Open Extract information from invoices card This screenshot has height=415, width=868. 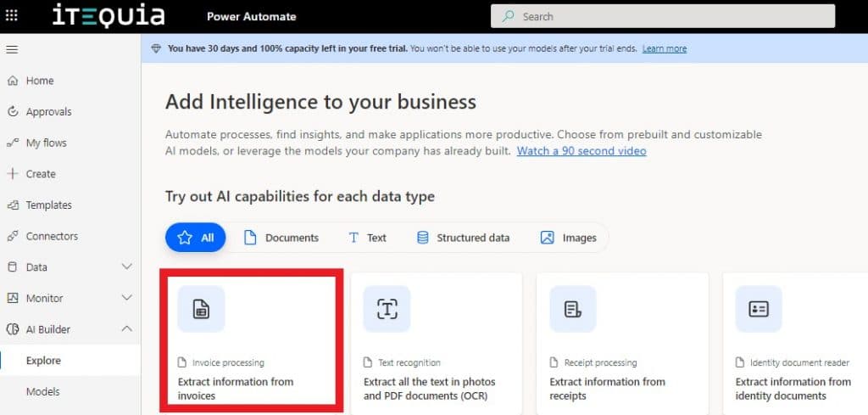[252, 341]
